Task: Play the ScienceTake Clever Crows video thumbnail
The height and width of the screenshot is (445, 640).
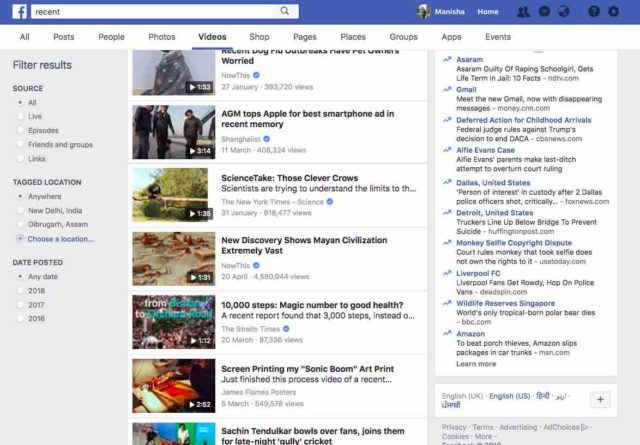Action: click(173, 195)
